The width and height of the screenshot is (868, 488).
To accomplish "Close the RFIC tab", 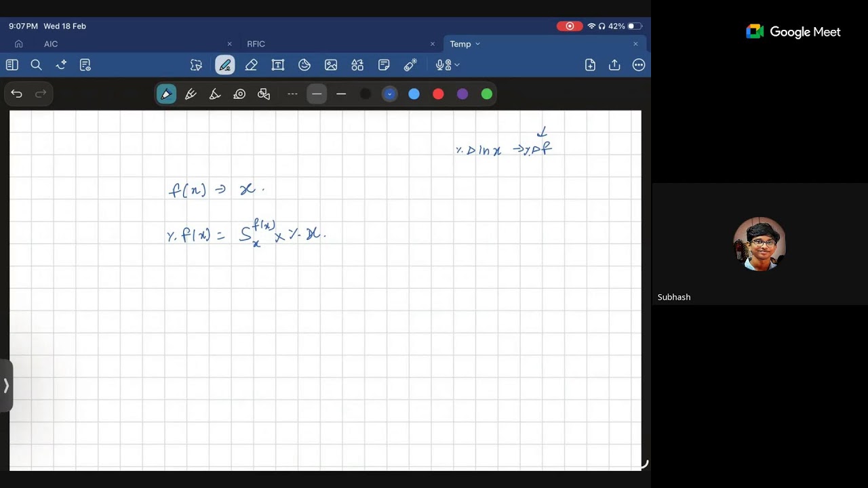I will 433,44.
